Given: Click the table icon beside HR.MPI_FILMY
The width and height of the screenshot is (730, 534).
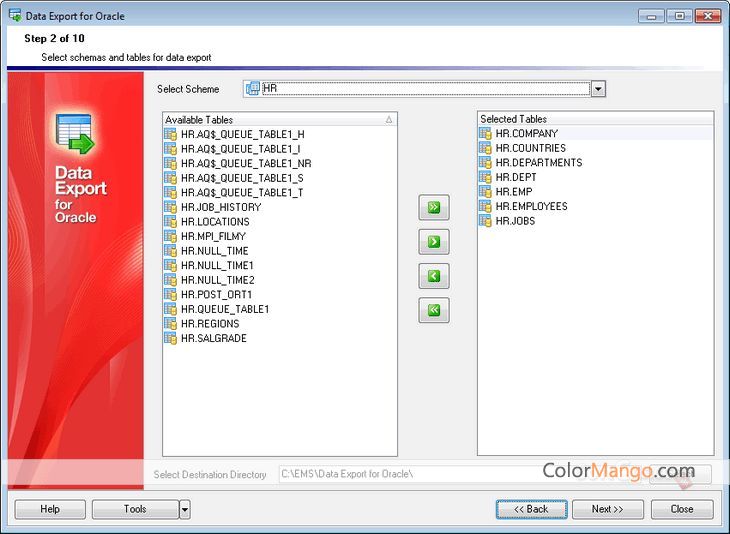Looking at the screenshot, I should (170, 236).
